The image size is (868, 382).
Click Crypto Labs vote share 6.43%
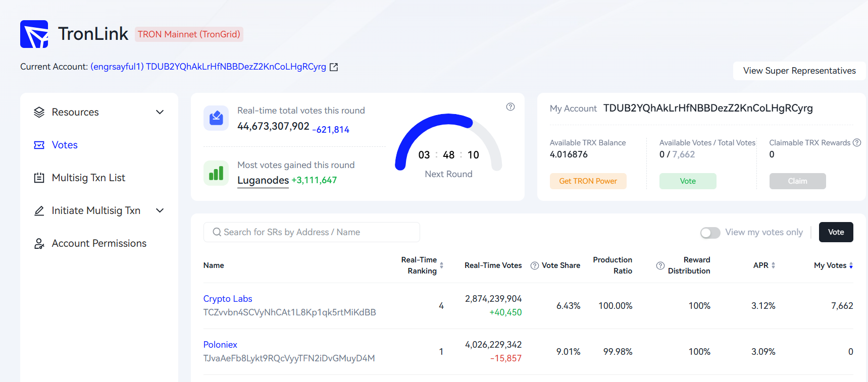[x=569, y=306]
